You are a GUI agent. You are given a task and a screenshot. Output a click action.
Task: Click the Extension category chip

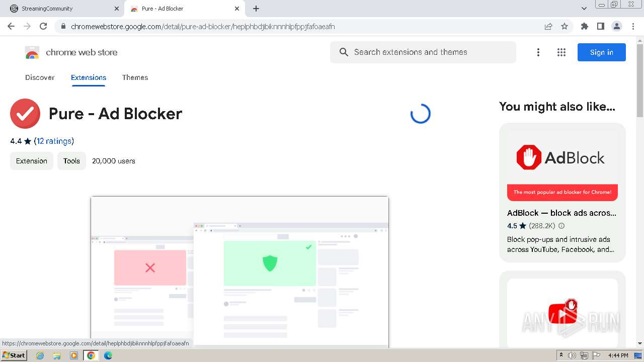[31, 161]
